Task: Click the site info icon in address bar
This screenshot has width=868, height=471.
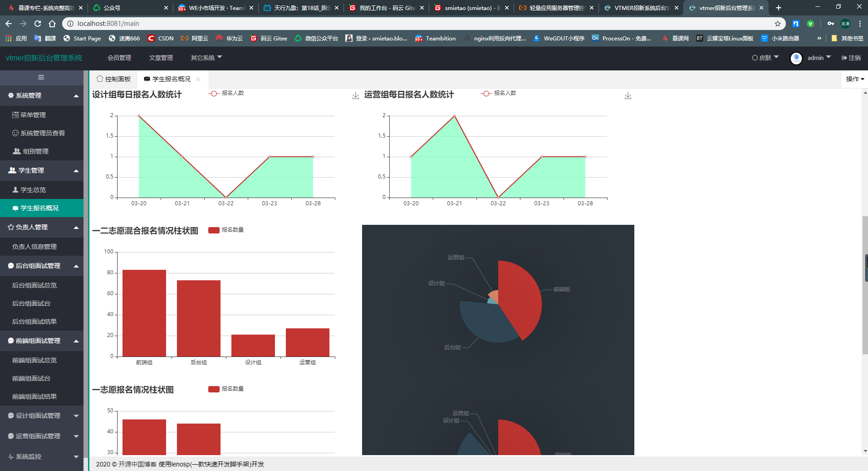Action: click(70, 24)
